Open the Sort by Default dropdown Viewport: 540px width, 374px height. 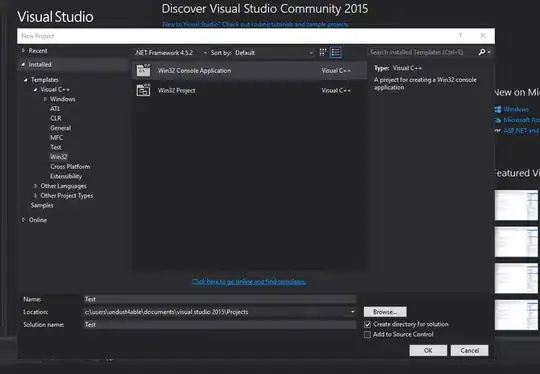tap(274, 53)
